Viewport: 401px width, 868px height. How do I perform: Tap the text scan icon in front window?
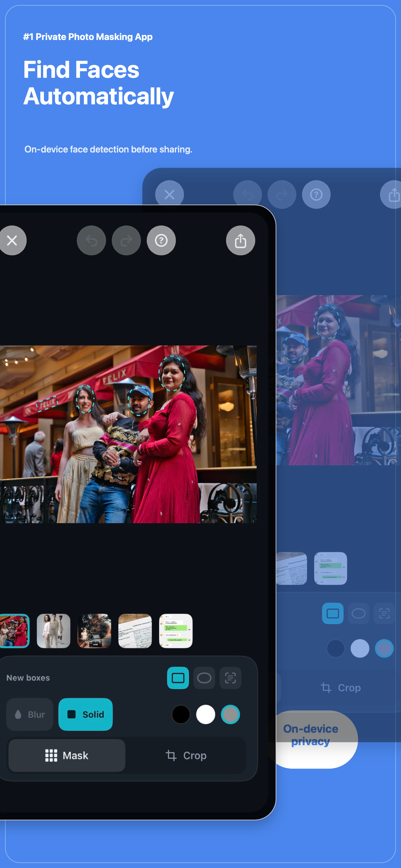click(230, 678)
